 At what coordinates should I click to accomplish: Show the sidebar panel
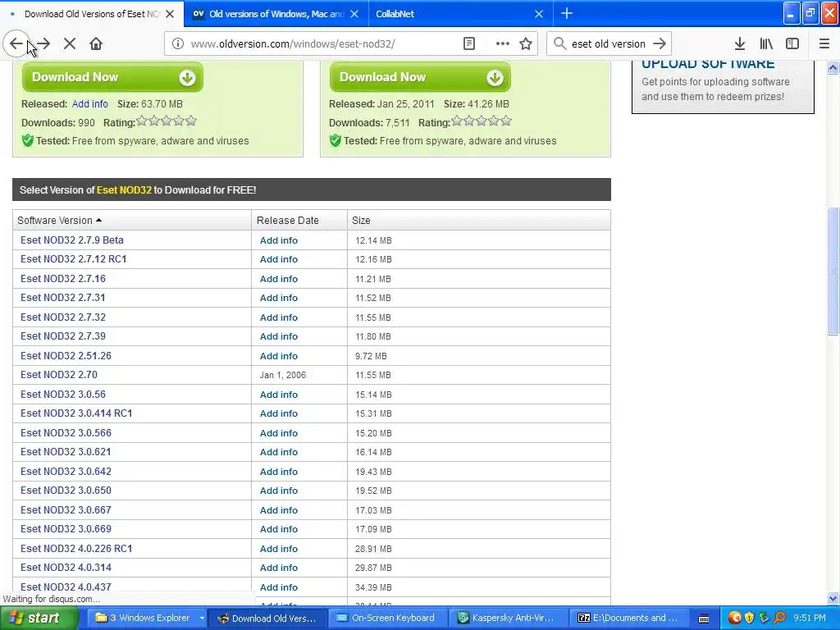point(792,44)
